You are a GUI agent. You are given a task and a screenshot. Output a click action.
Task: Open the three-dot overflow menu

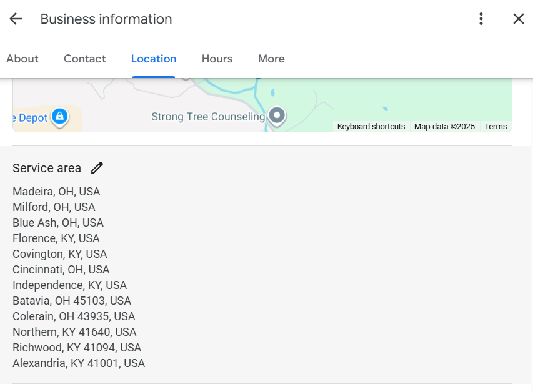(481, 19)
